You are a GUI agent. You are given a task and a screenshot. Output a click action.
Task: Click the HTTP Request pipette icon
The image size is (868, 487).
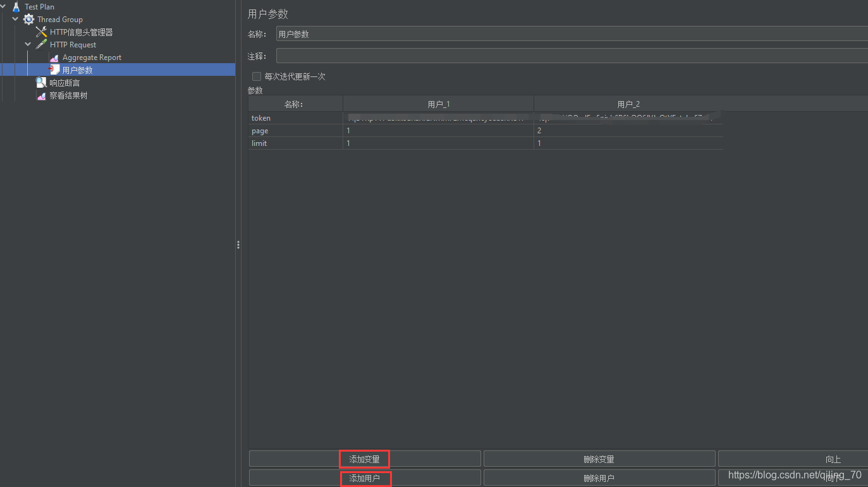pyautogui.click(x=41, y=45)
